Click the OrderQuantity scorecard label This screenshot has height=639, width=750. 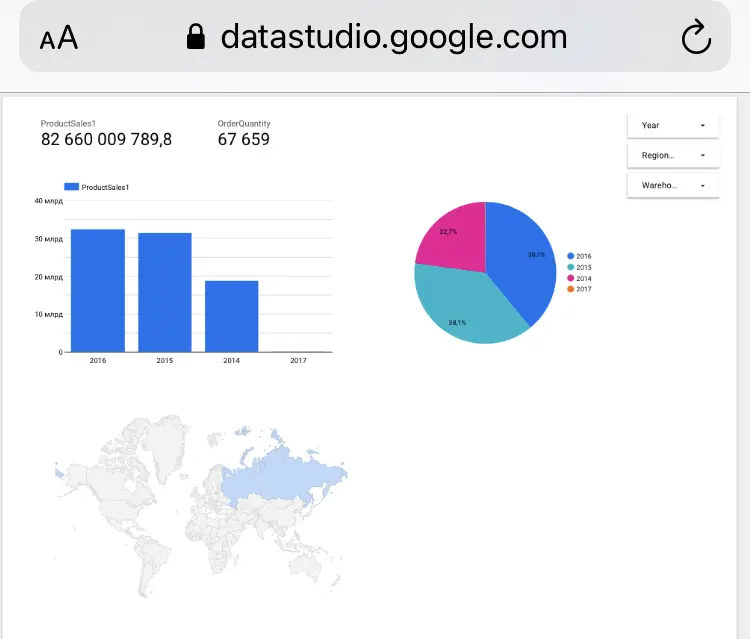[244, 123]
